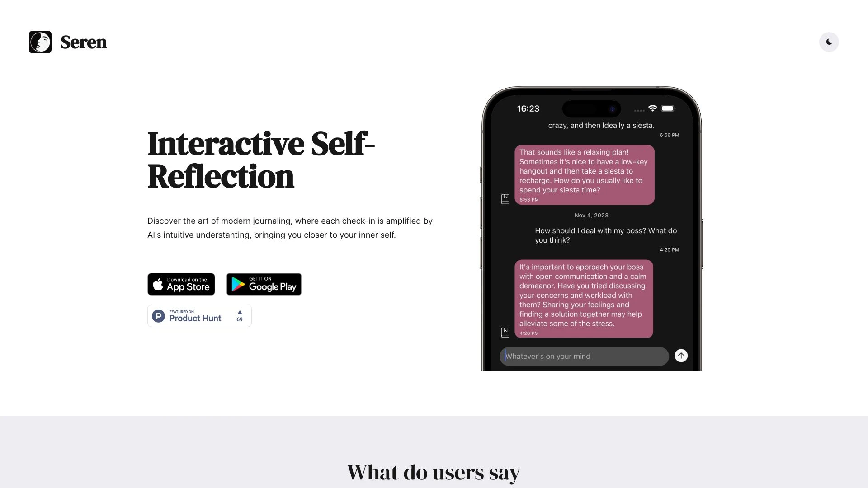Click the Nov 4 2023 date divider
The width and height of the screenshot is (868, 488).
(x=591, y=215)
